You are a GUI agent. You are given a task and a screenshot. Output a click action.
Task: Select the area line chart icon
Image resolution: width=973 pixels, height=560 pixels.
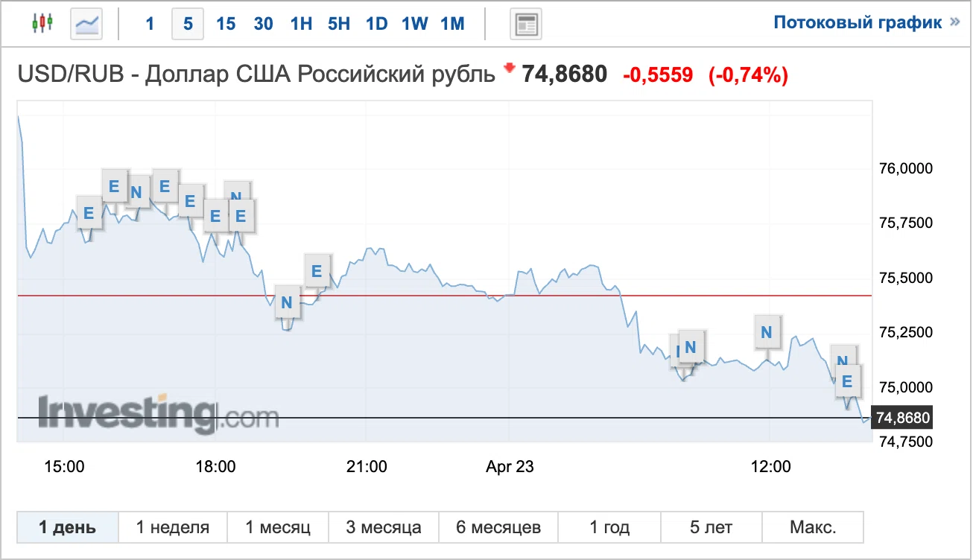pos(86,24)
